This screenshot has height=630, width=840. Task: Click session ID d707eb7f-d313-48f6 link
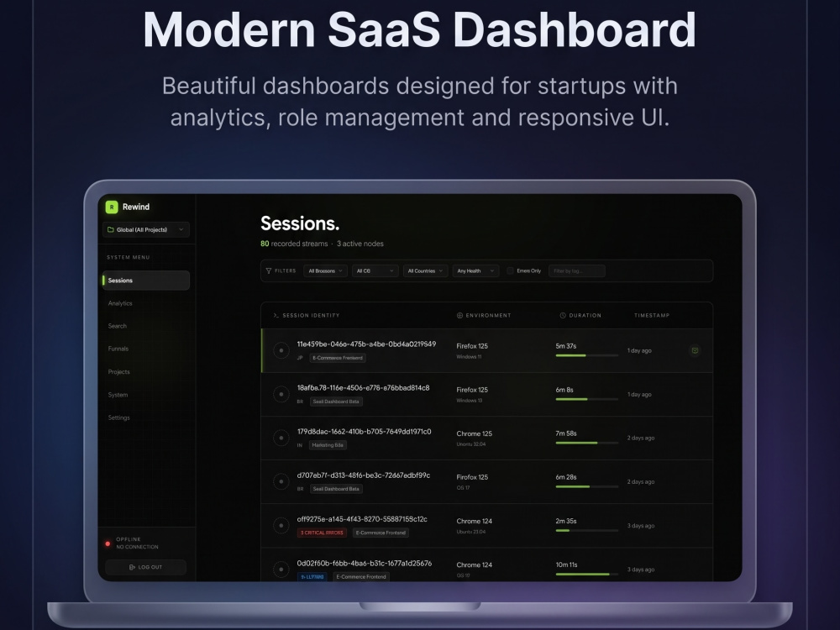pyautogui.click(x=364, y=475)
